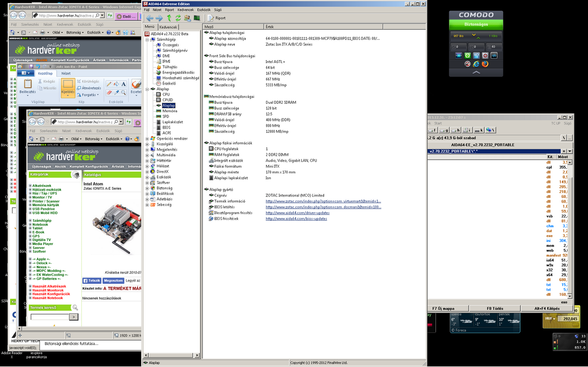Select Paint Eraser tool
This screenshot has height=367, width=588.
pyautogui.click(x=109, y=93)
